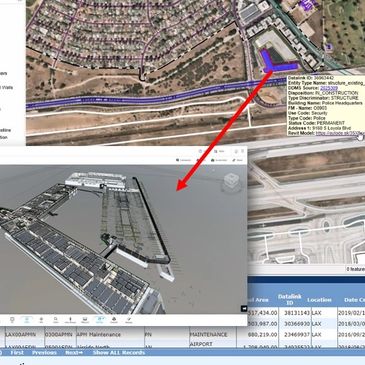Click Next in the records pager
This screenshot has height=365, width=365.
(74, 352)
